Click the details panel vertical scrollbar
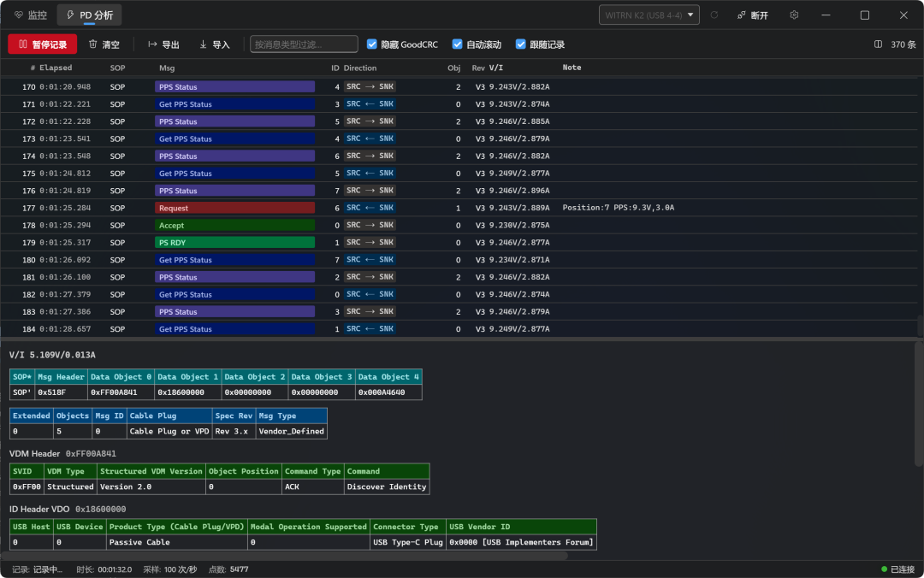This screenshot has height=578, width=924. point(919,404)
